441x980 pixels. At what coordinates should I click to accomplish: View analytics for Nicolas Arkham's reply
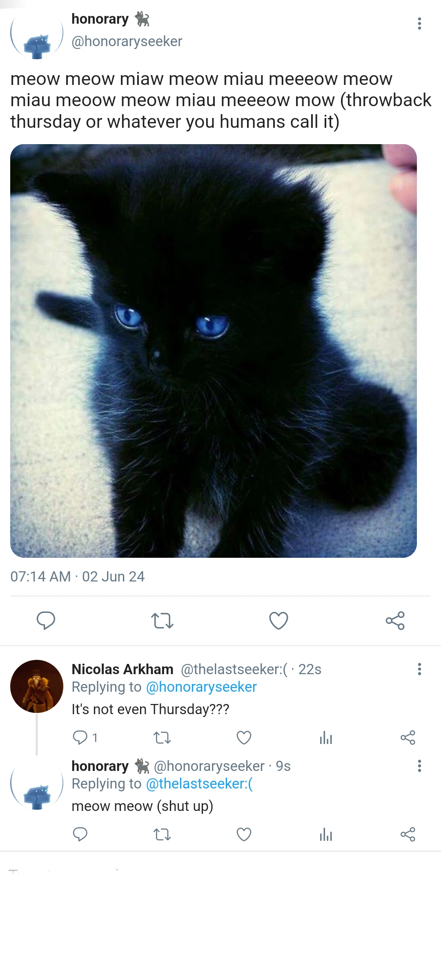point(326,737)
